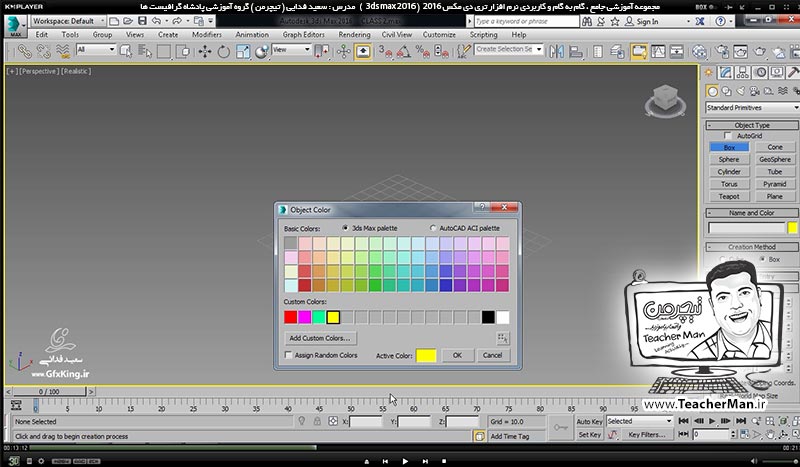The image size is (800, 467).
Task: Activate the Select and Rotate tool
Action: point(223,51)
